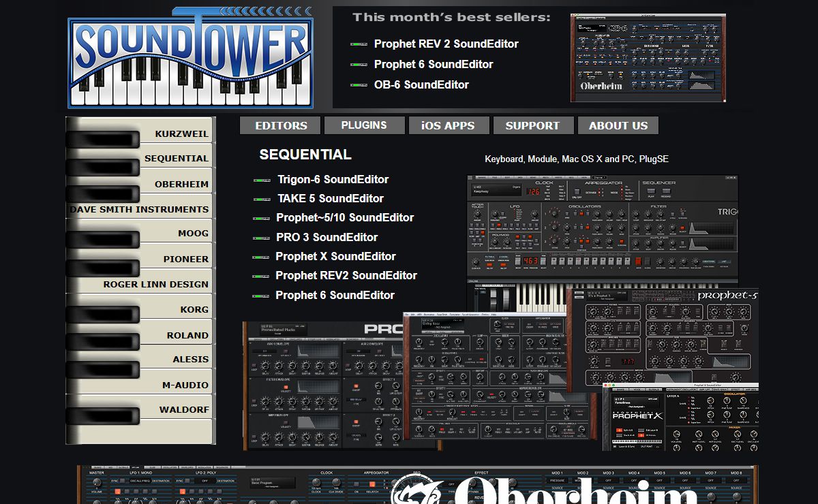Open best seller Prophet 6 SoundEditor link
818x504 pixels.
tap(434, 64)
